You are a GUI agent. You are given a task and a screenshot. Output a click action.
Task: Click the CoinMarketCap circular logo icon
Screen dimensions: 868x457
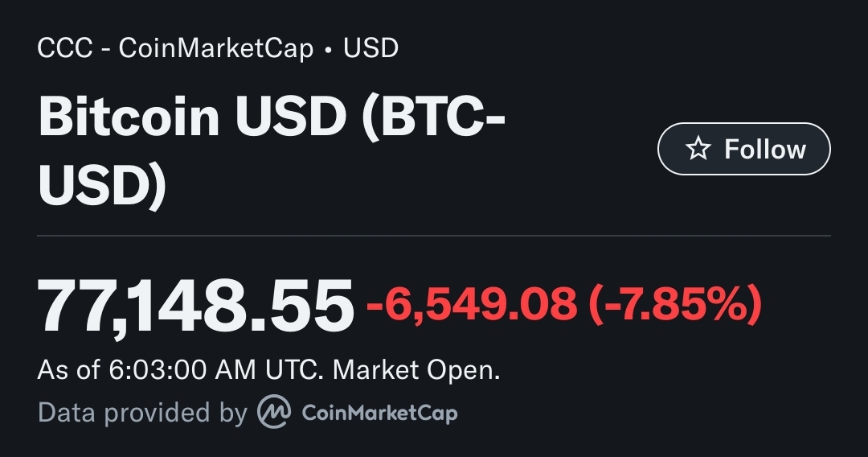click(274, 412)
